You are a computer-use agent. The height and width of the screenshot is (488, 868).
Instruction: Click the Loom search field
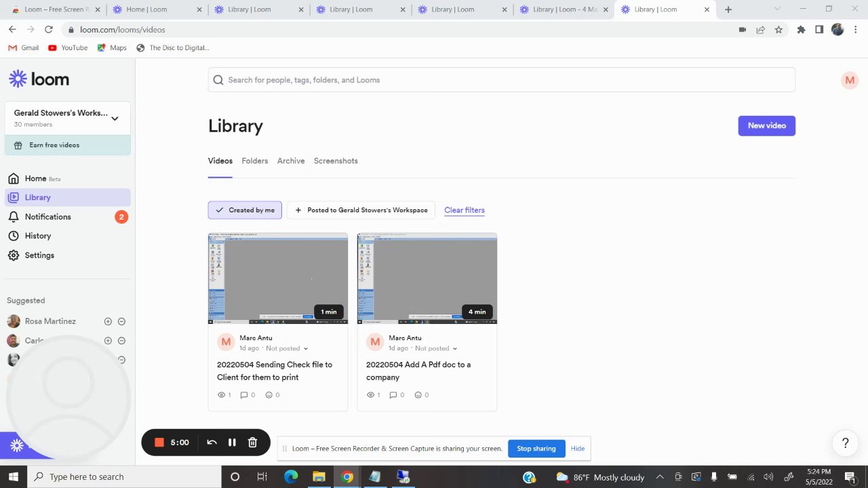(x=502, y=80)
